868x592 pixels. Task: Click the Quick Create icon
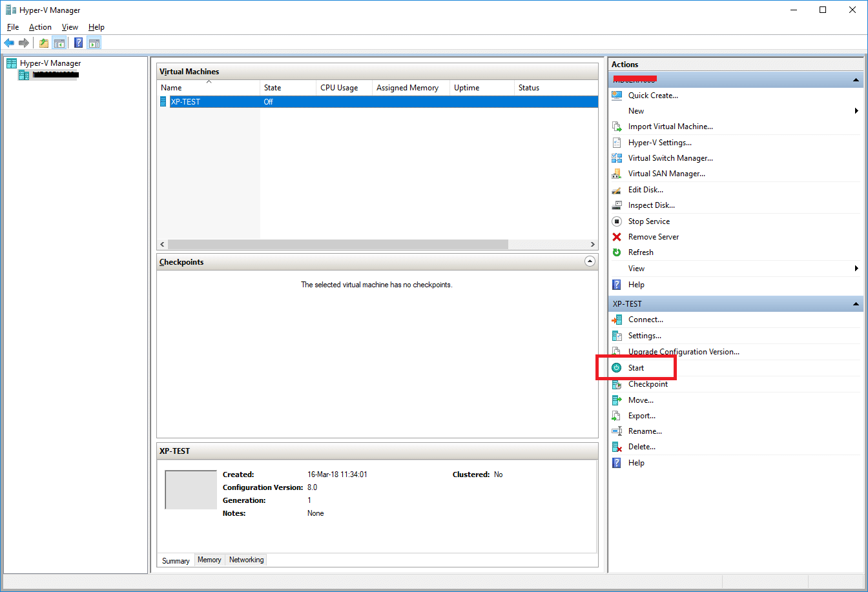[617, 96]
